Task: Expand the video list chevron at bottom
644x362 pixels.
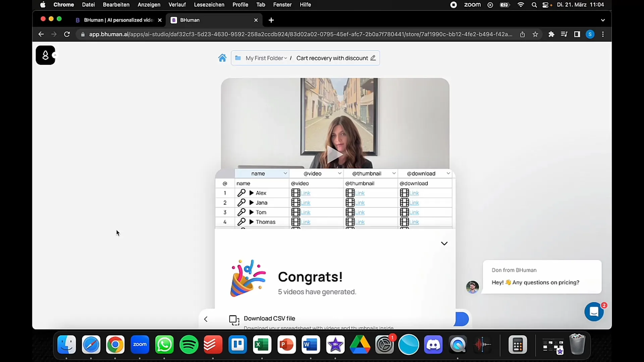Action: tap(444, 243)
